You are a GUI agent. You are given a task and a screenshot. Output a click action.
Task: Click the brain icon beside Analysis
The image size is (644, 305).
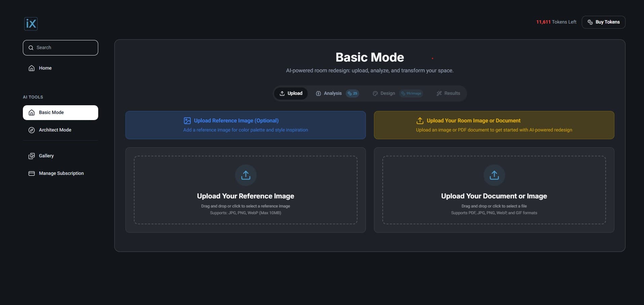tap(318, 93)
